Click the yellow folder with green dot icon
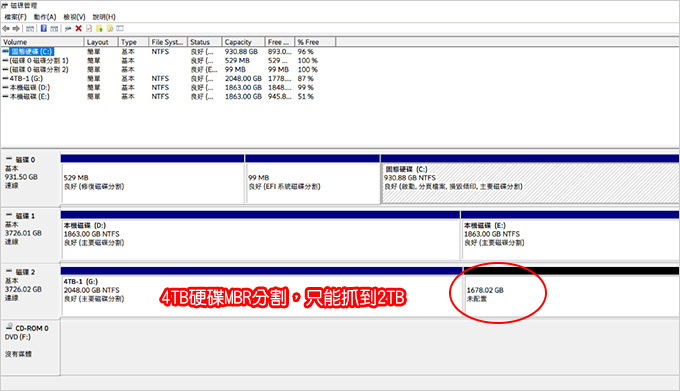Screen dimensions: 680x391 [99, 29]
